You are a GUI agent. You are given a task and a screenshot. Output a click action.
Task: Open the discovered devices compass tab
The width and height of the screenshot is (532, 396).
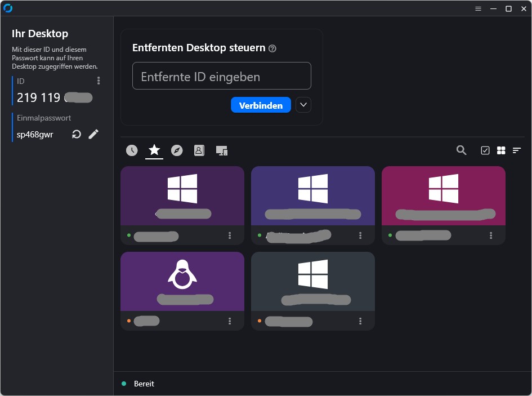click(x=177, y=150)
